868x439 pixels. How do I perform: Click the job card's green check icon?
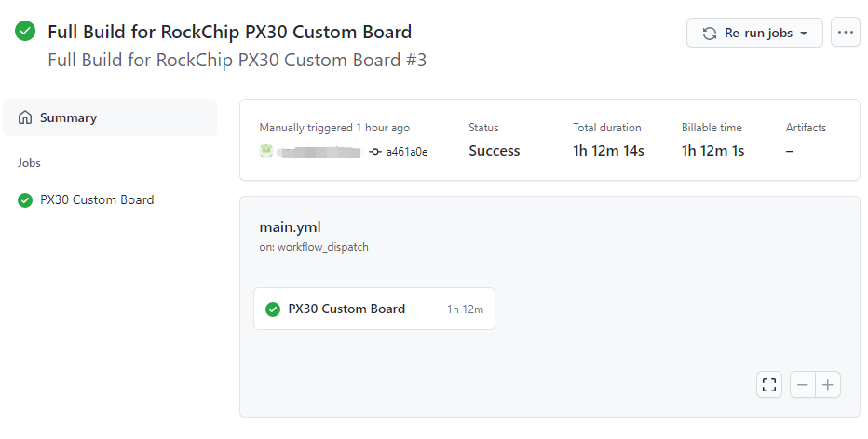click(273, 309)
